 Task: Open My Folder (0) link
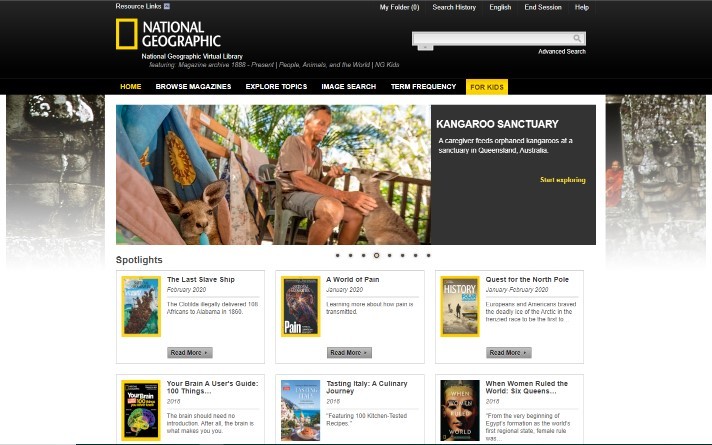pyautogui.click(x=399, y=7)
